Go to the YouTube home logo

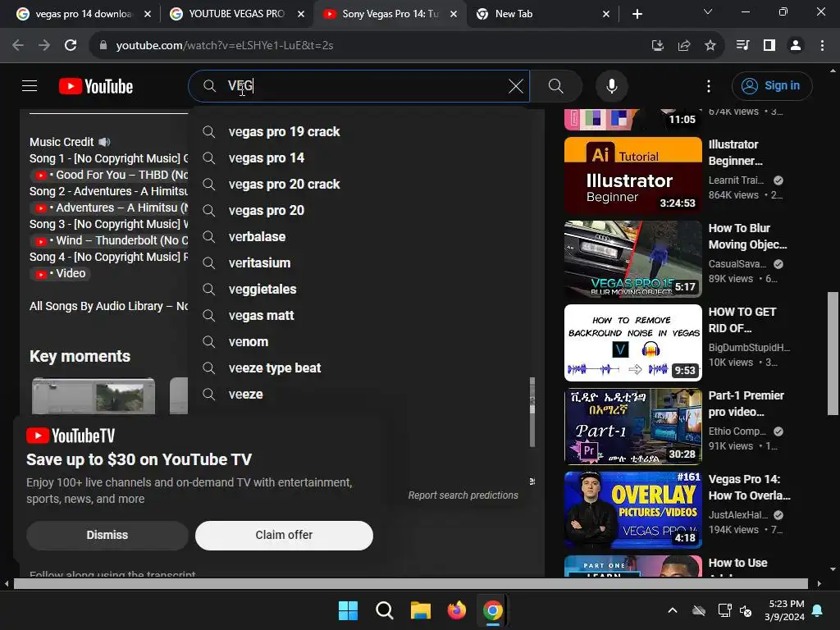96,86
